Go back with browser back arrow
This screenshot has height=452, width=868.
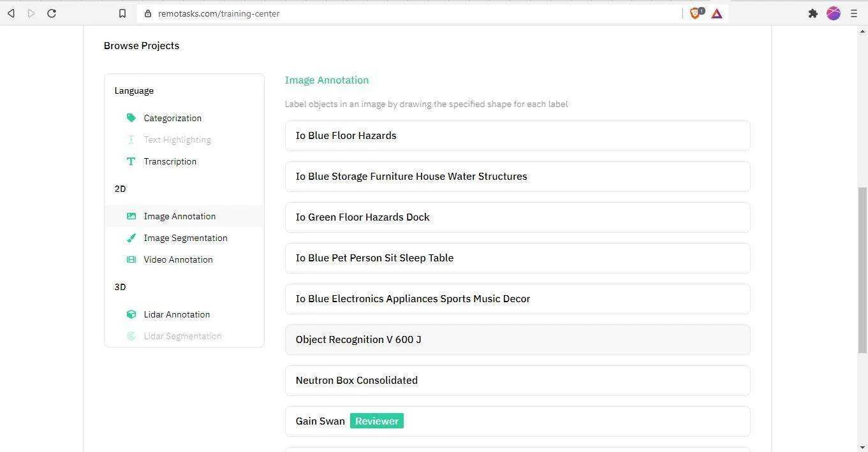point(11,13)
